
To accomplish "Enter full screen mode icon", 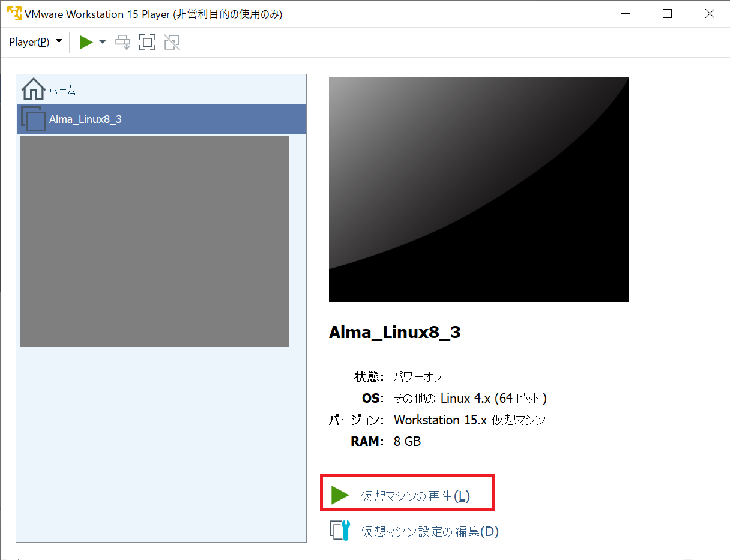I will point(147,42).
